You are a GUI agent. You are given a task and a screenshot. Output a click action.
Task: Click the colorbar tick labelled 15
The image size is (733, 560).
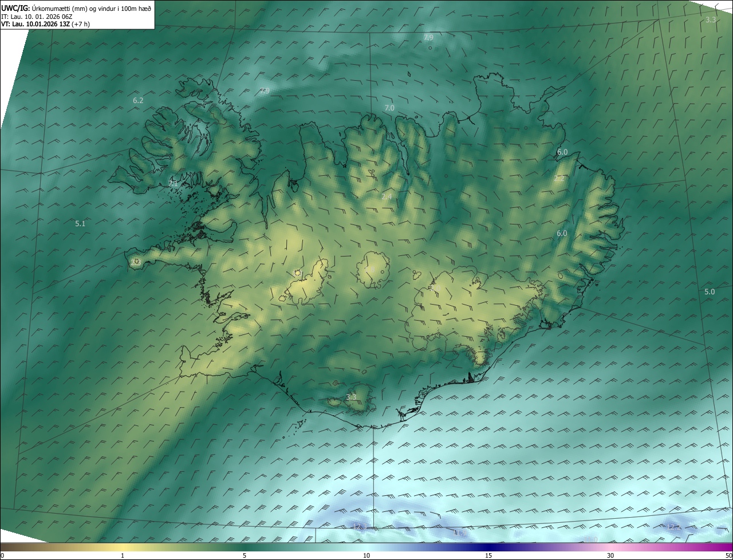point(488,555)
